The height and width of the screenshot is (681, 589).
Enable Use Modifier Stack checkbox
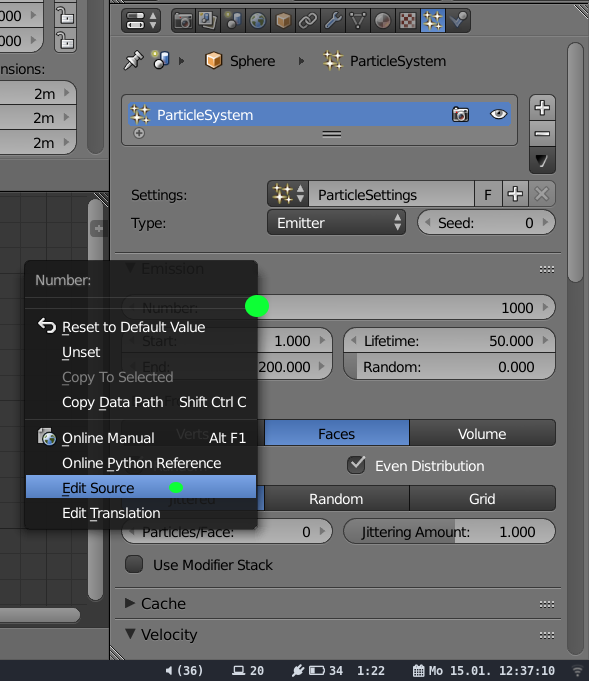(134, 564)
